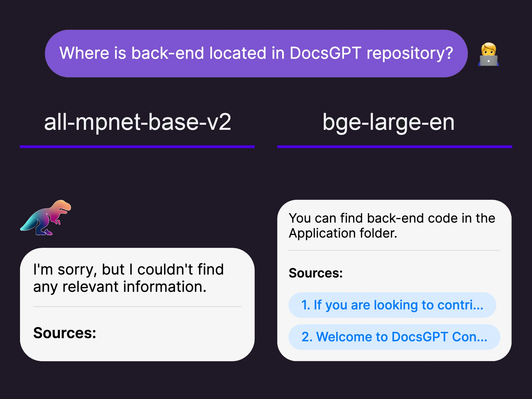Click the purple underline beneath bge-large-en
Viewport: 532px width, 399px height.
pyautogui.click(x=395, y=147)
